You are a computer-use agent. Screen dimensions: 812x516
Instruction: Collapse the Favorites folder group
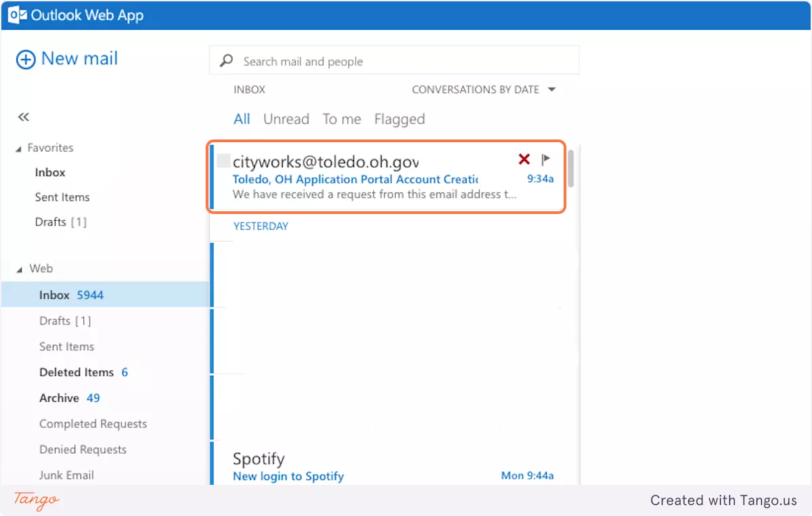18,148
